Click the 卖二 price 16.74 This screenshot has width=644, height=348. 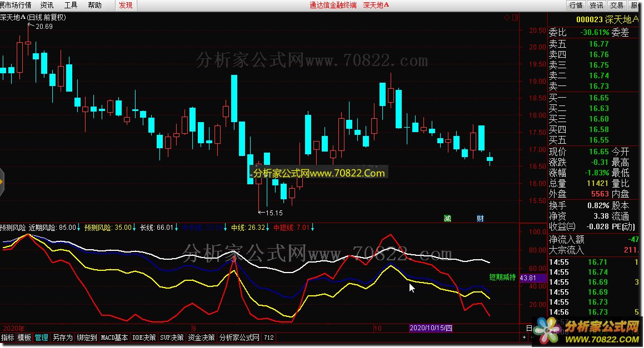click(x=599, y=75)
